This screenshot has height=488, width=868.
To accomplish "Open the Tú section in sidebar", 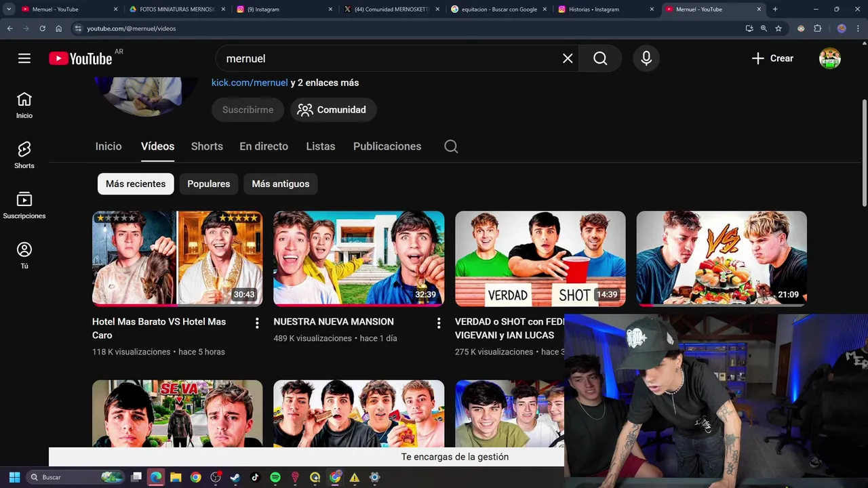I will pos(24,256).
